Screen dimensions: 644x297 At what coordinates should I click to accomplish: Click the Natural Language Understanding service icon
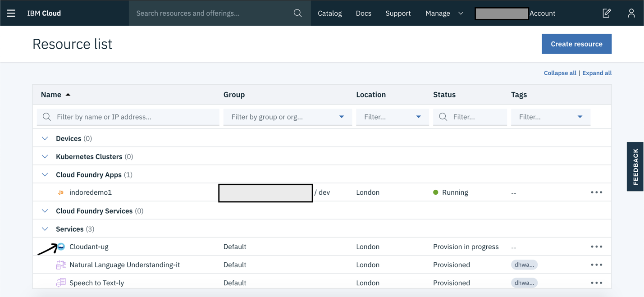click(61, 265)
